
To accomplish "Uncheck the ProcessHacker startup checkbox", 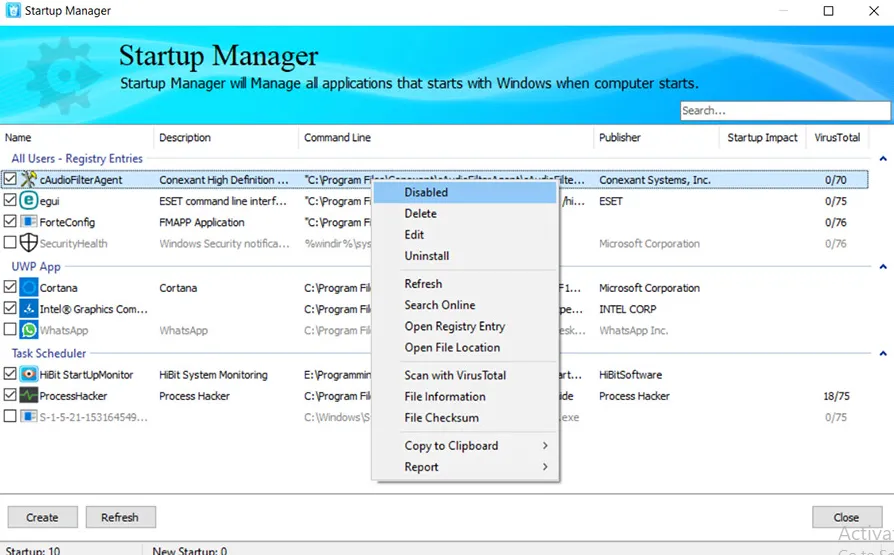I will 10,394.
